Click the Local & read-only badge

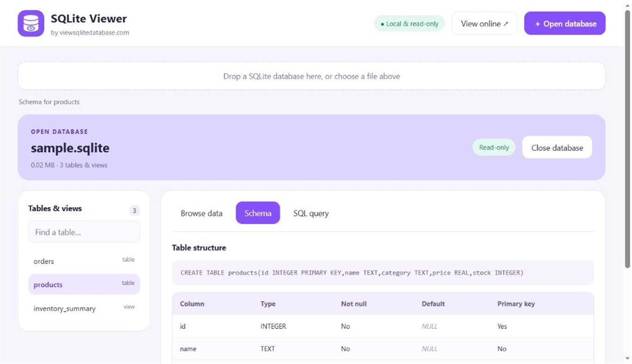[x=409, y=24]
